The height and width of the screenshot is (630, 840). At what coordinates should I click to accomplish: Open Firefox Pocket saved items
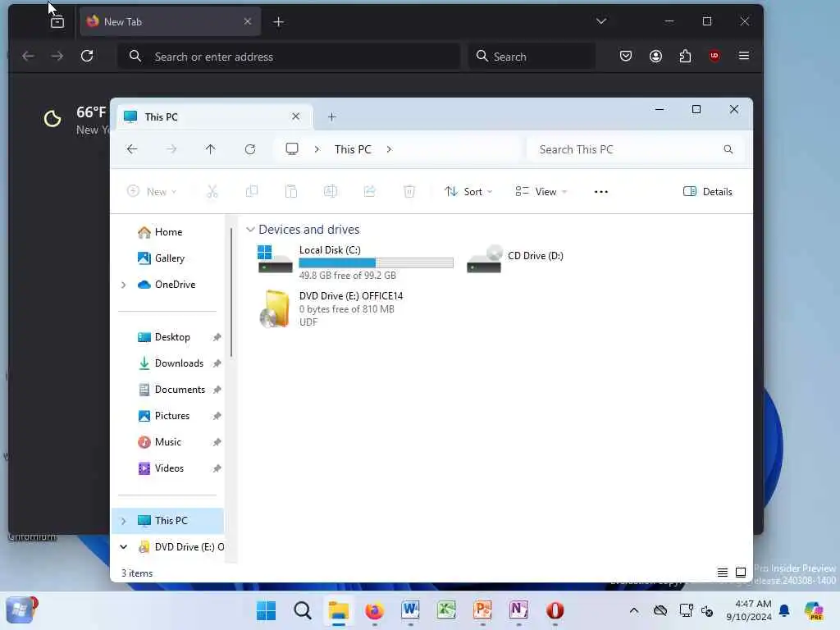[626, 56]
